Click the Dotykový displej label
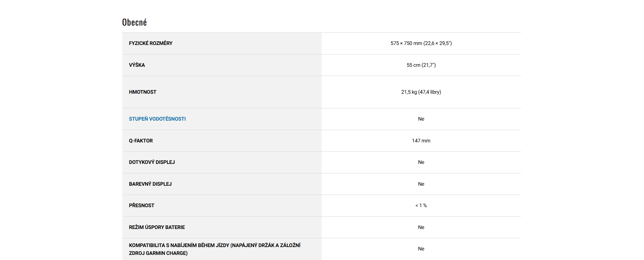The width and height of the screenshot is (644, 260). [152, 162]
